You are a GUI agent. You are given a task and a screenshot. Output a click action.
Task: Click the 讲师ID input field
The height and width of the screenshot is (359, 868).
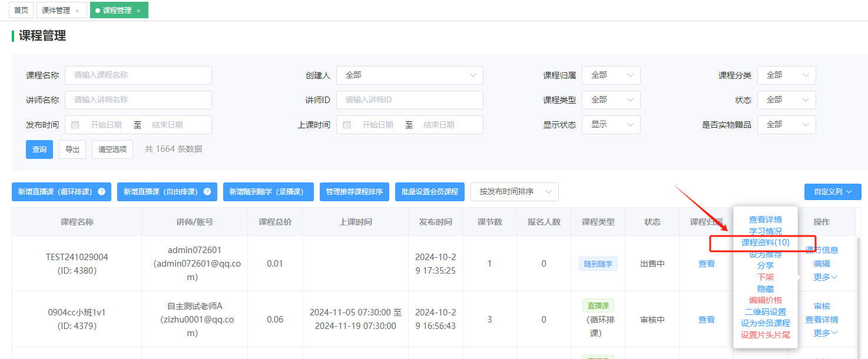click(x=409, y=100)
